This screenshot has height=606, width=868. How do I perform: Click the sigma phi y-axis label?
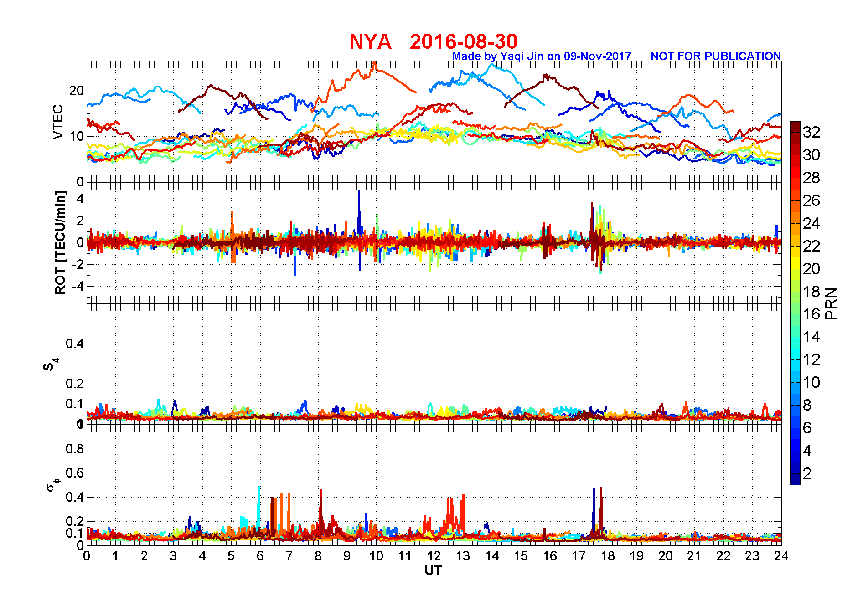(x=53, y=484)
